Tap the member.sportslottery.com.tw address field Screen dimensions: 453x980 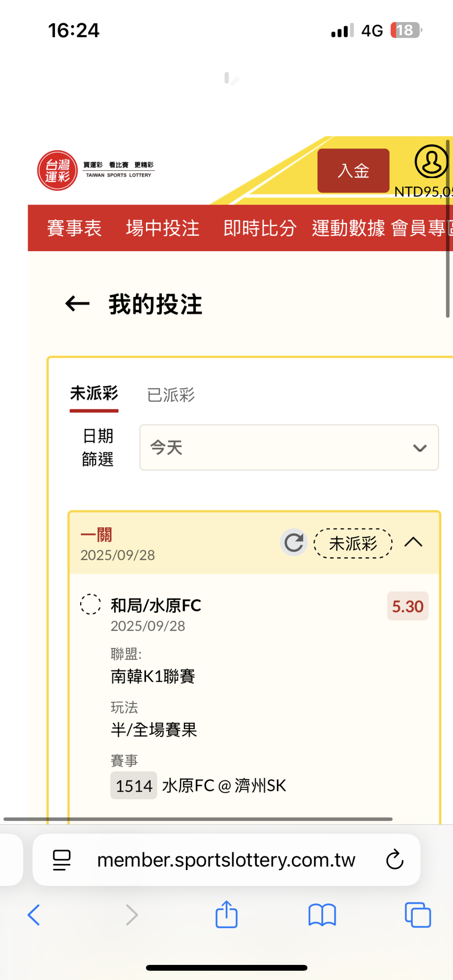226,860
